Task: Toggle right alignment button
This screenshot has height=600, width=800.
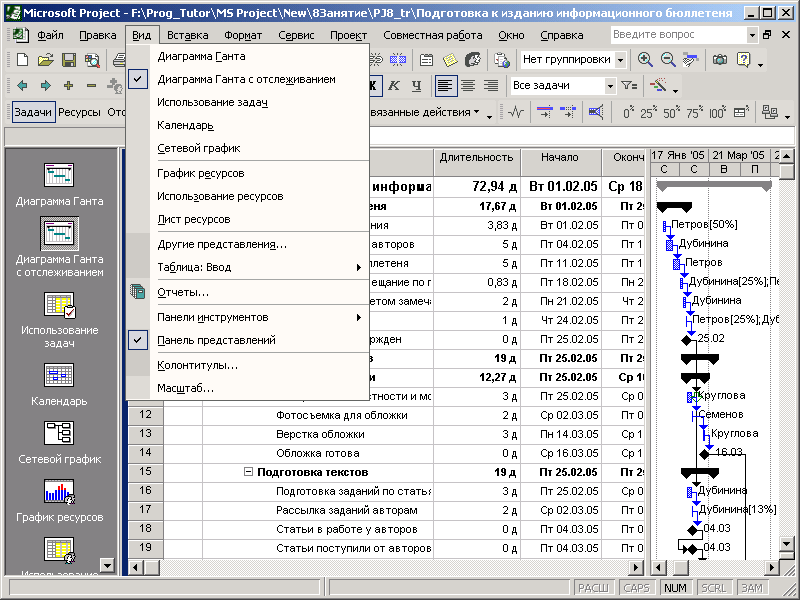Action: click(x=491, y=86)
